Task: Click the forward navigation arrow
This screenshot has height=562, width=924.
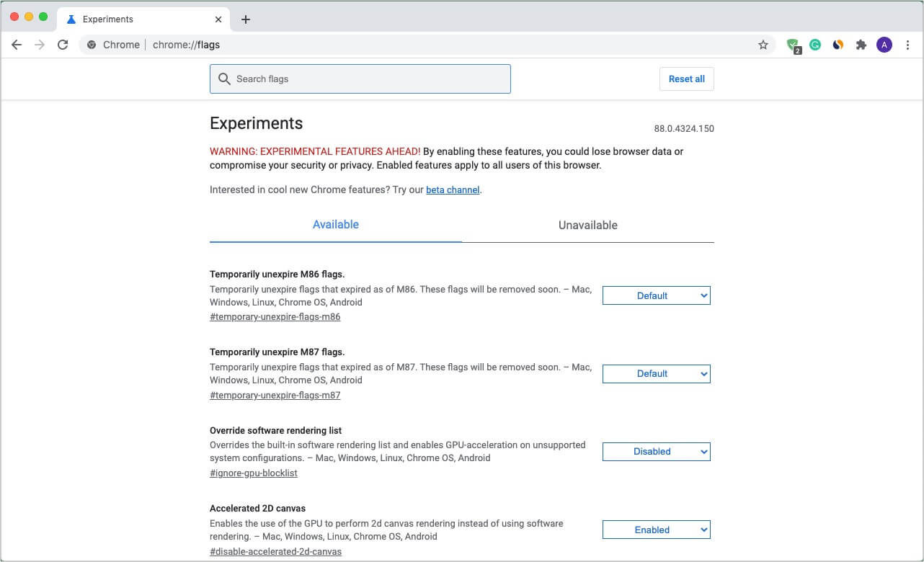Action: [x=40, y=45]
